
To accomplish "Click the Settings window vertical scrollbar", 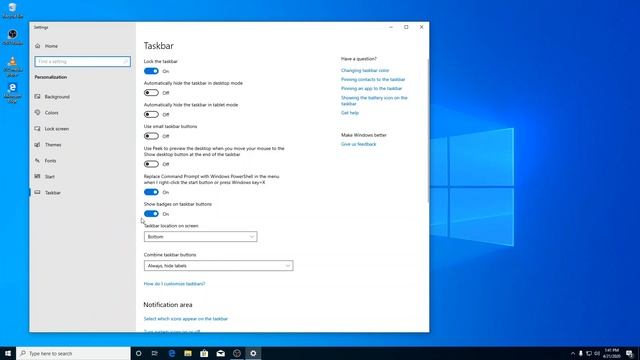I will [428, 131].
